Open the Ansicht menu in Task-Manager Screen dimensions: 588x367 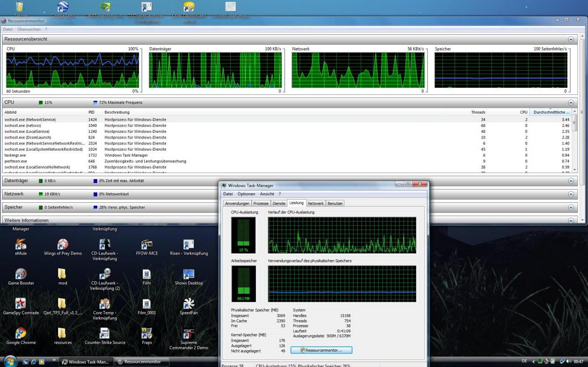(x=267, y=194)
